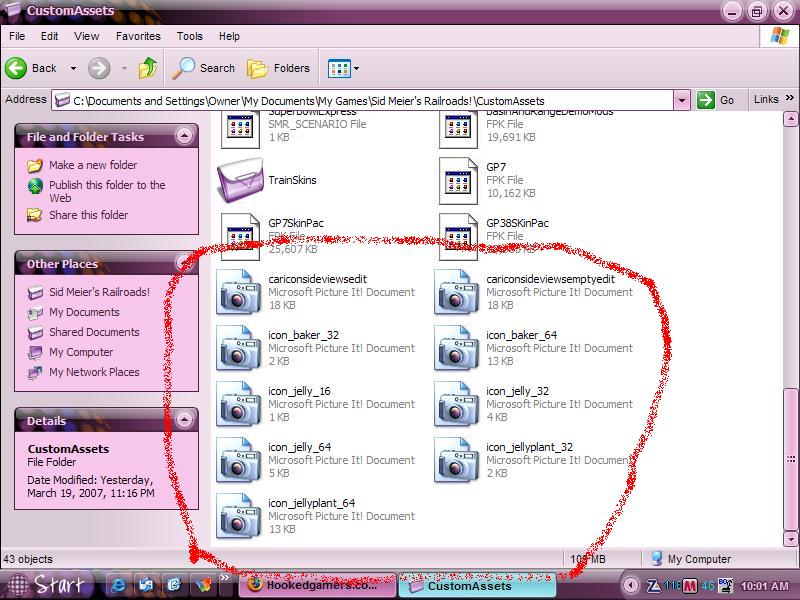Select the cariconsideviewsemptyedit picture icon

(x=457, y=292)
